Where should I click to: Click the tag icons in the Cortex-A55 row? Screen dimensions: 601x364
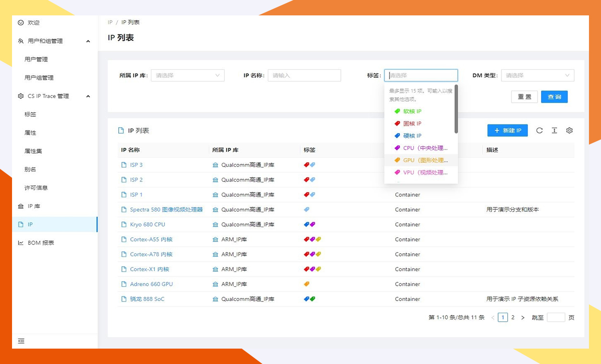pyautogui.click(x=313, y=239)
